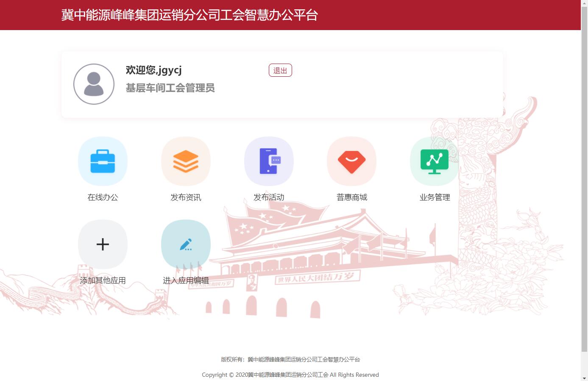This screenshot has width=588, height=381.
Task: Click the 业务管理 text label
Action: click(435, 197)
